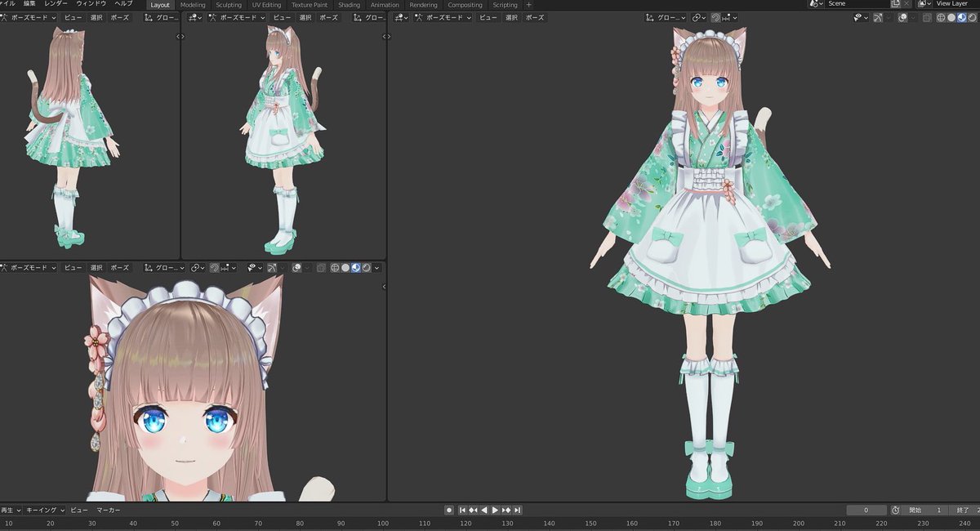Toggle X-ray in the main viewport
Screen dimensions: 980x531
[x=927, y=17]
